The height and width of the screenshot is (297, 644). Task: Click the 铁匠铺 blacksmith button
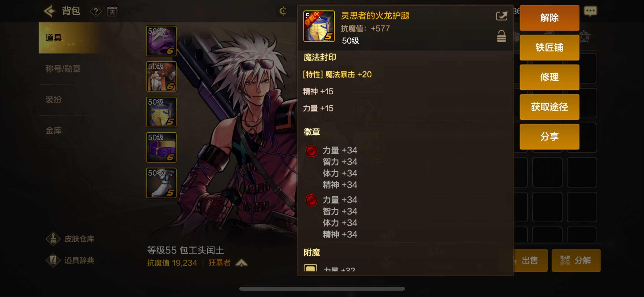[x=549, y=48]
